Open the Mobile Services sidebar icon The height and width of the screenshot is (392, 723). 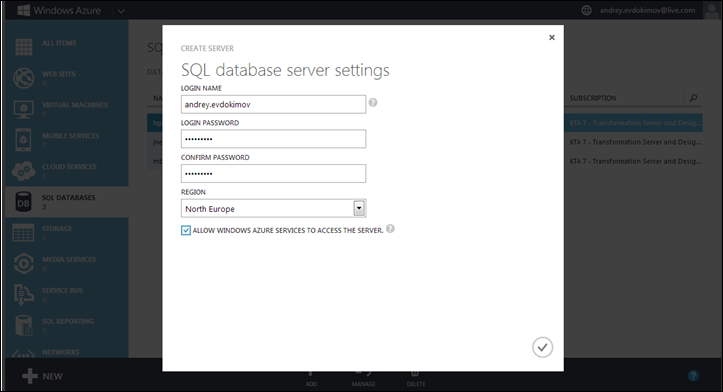click(x=24, y=140)
